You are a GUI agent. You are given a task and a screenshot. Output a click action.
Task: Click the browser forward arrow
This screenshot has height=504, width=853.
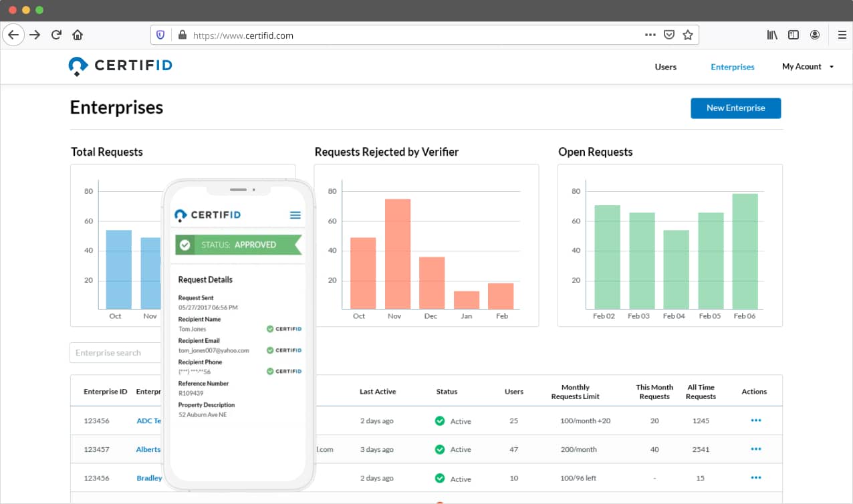35,35
